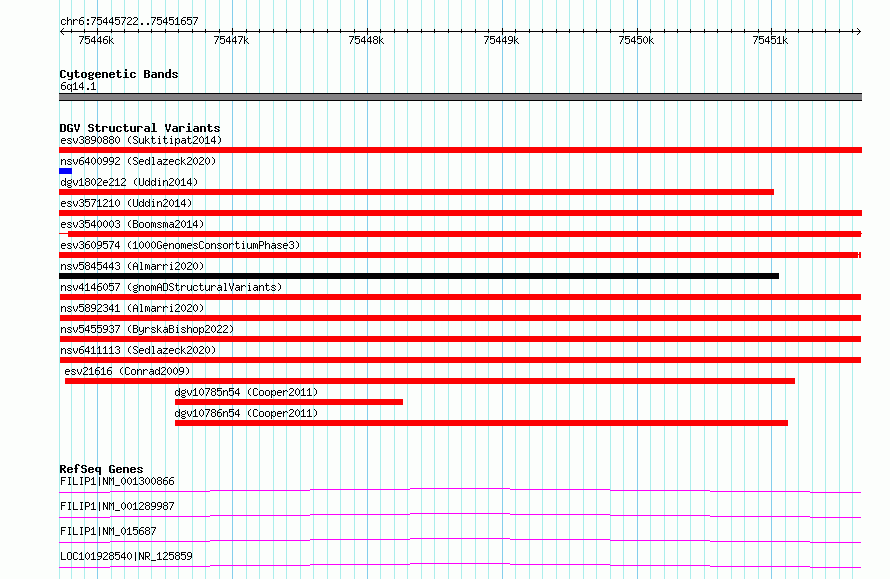Open variant esv21616 (Conrad2009) label
Screen dimensions: 890x579
127,371
